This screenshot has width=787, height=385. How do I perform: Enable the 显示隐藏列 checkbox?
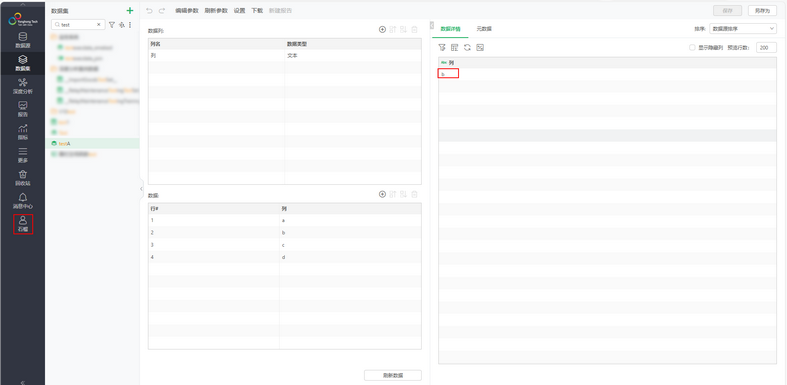click(x=692, y=48)
